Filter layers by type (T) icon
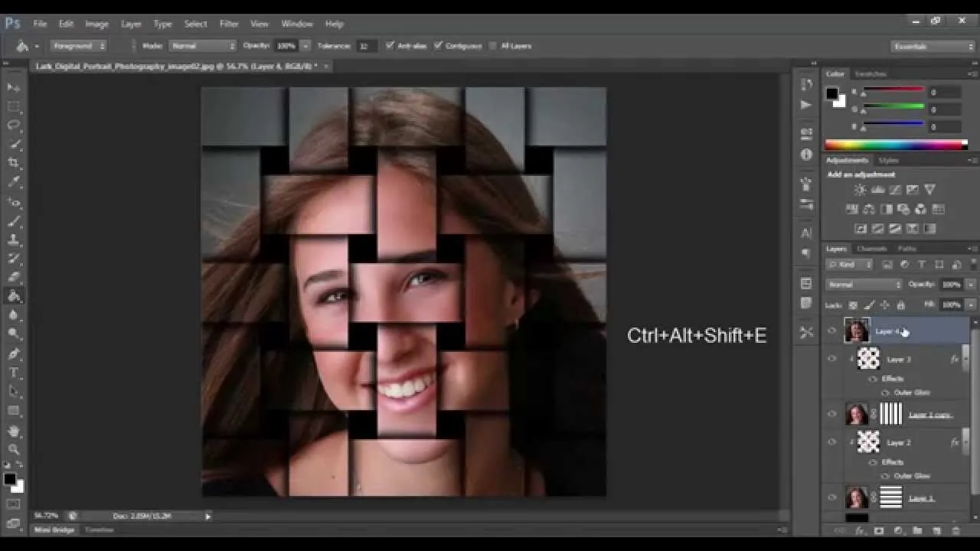 [x=922, y=265]
